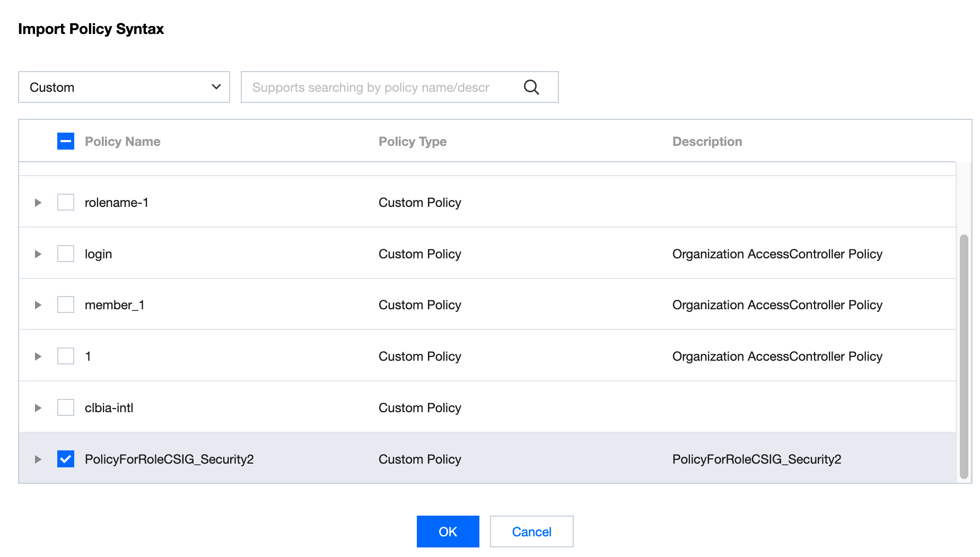This screenshot has width=980, height=557.
Task: Toggle the select-all header checkbox
Action: click(x=66, y=141)
